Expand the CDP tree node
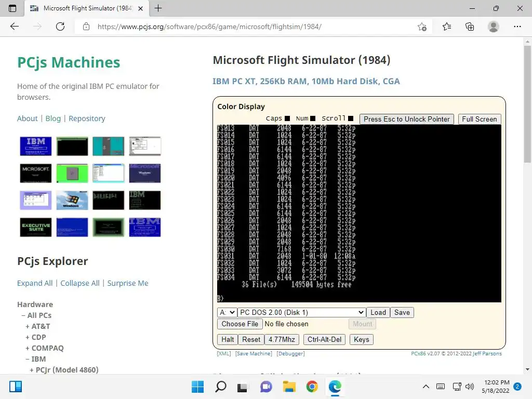This screenshot has height=399, width=532. [36, 337]
